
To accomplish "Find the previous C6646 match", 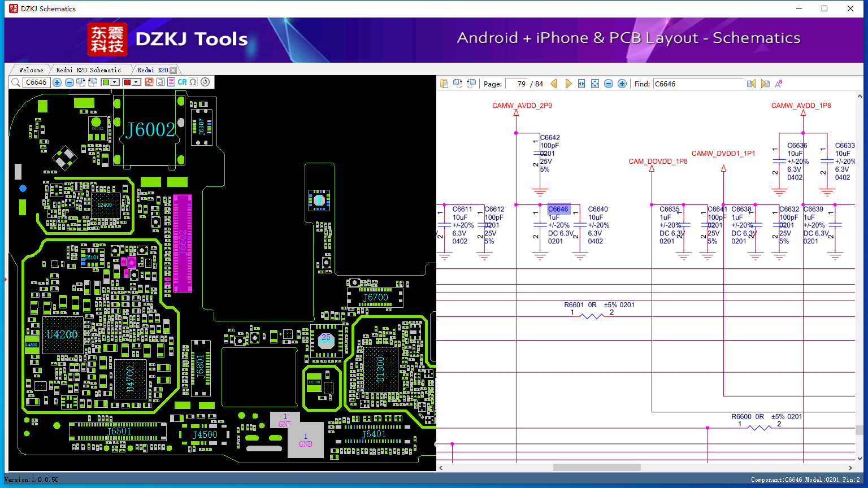I will click(751, 84).
